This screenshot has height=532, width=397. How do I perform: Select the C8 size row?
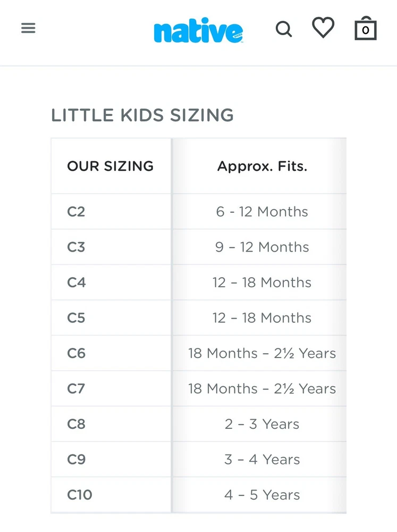pyautogui.click(x=76, y=424)
